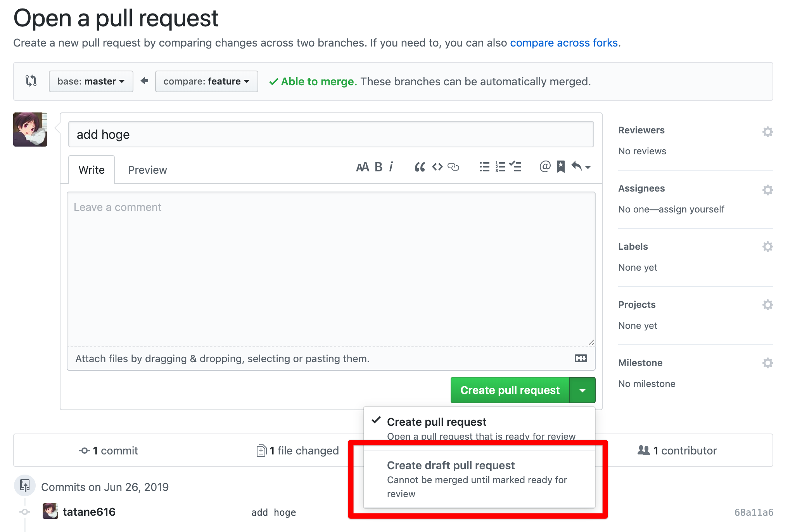Expand the Create pull request dropdown arrow
Image resolution: width=795 pixels, height=532 pixels.
coord(582,390)
